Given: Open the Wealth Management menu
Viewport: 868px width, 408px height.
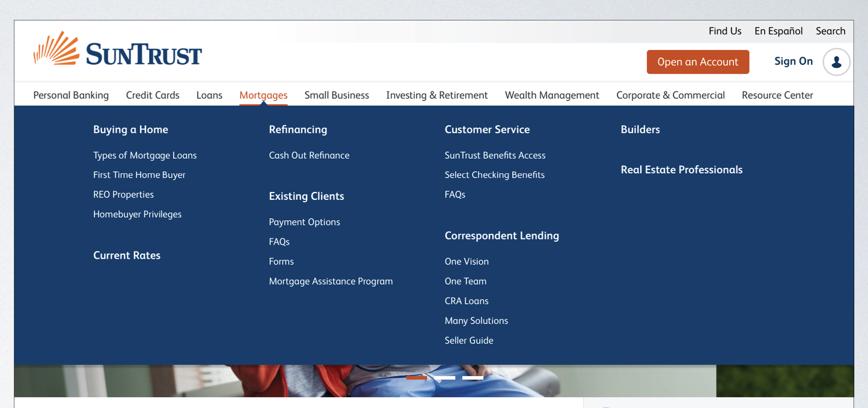Looking at the screenshot, I should point(552,95).
